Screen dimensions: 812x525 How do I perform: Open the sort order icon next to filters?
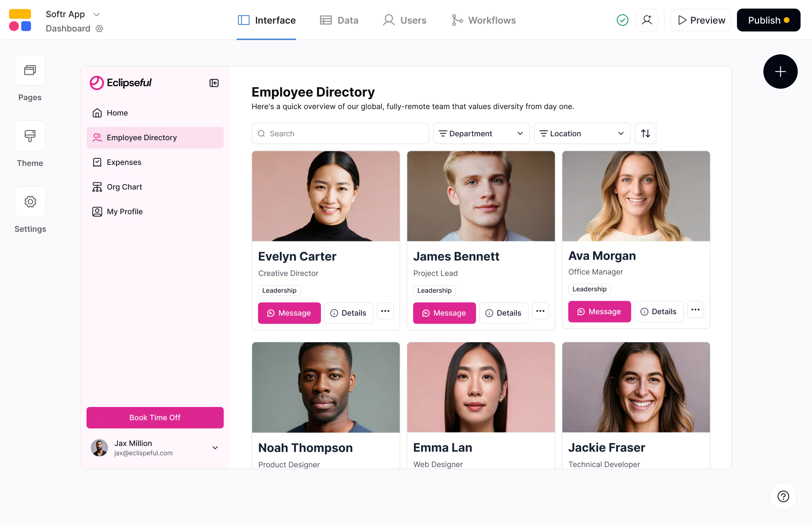pos(645,133)
